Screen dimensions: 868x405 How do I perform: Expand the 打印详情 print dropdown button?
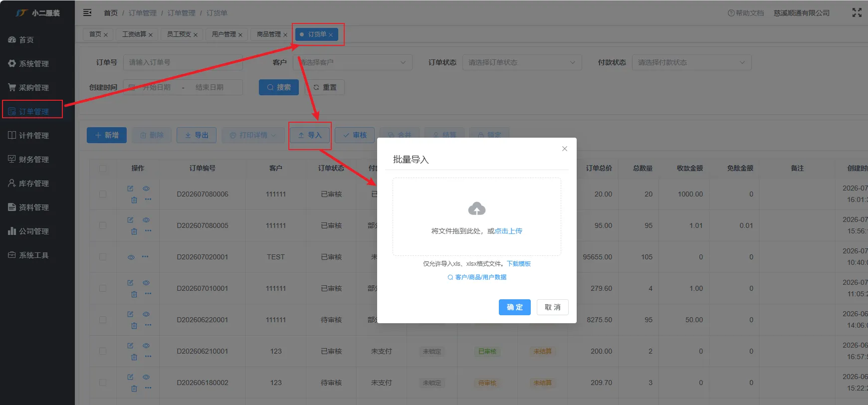[x=253, y=135]
